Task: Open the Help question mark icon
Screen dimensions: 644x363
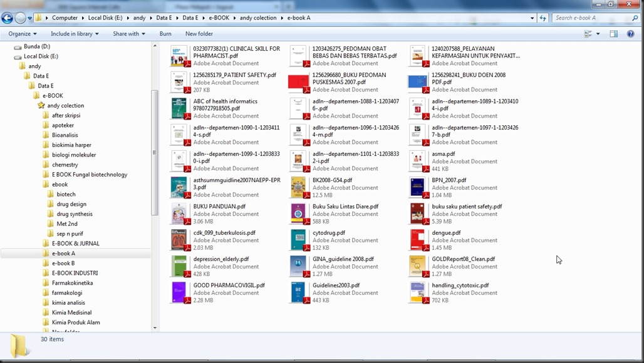Action: tap(630, 34)
